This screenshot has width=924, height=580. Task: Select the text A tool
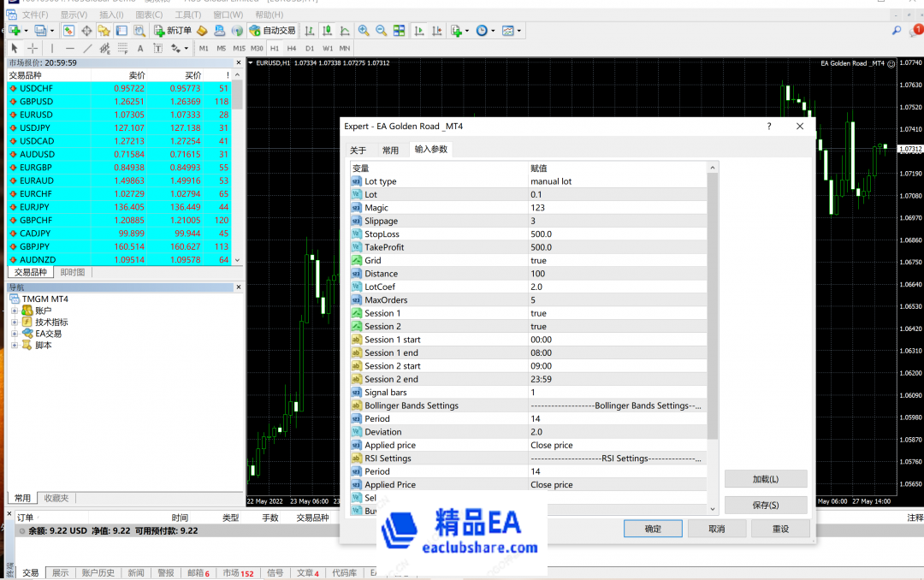[x=140, y=48]
